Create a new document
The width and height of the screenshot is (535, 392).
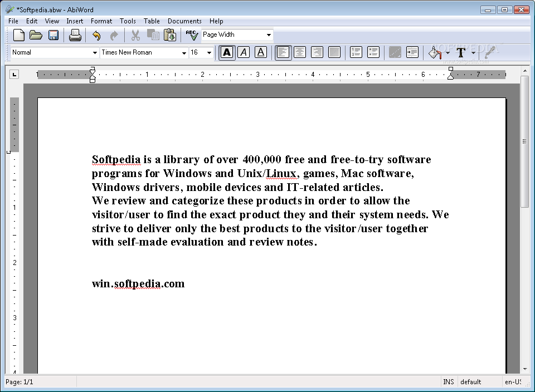[x=18, y=35]
